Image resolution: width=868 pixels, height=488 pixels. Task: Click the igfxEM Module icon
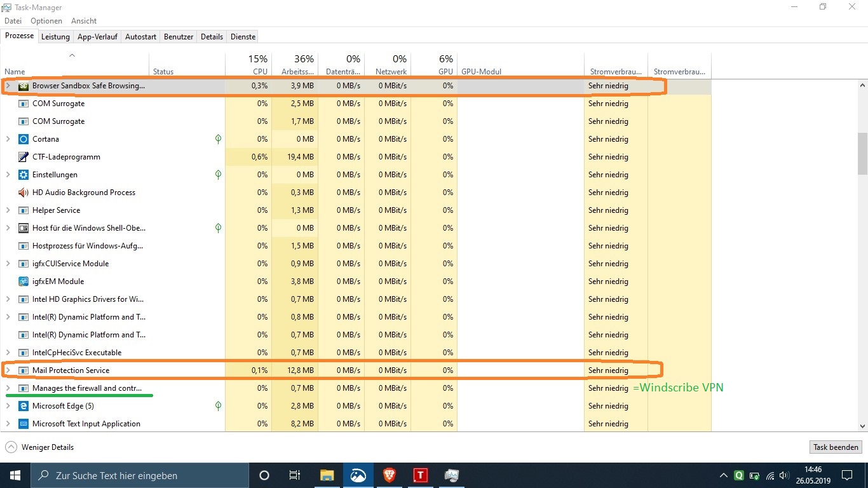click(24, 281)
